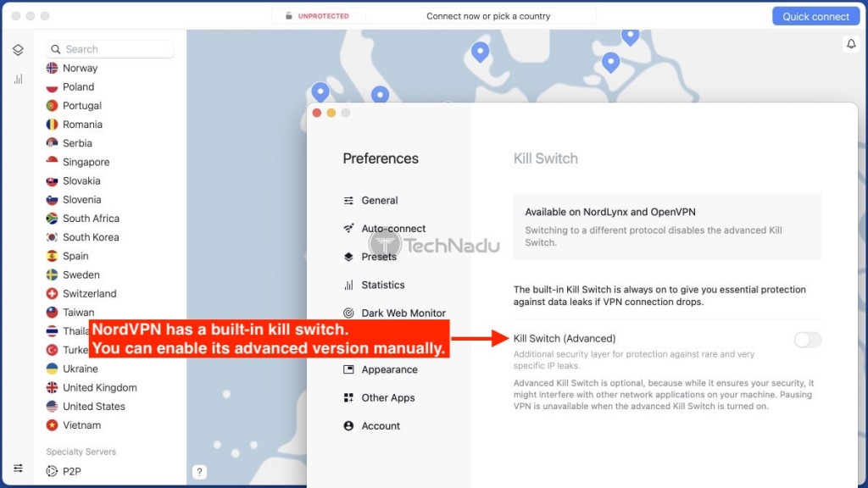Click the Portugal flag icon

(x=52, y=106)
